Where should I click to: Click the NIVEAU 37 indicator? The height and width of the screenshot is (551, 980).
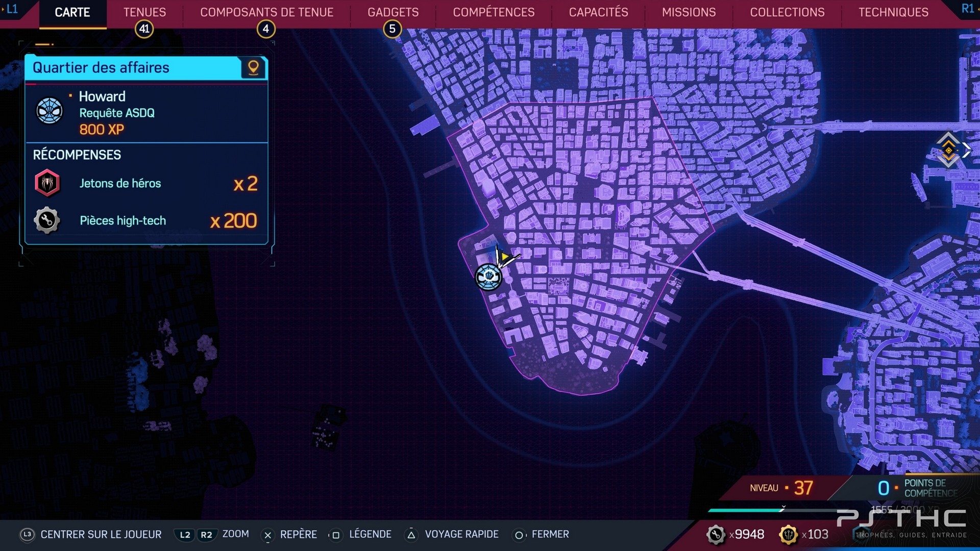click(x=781, y=488)
